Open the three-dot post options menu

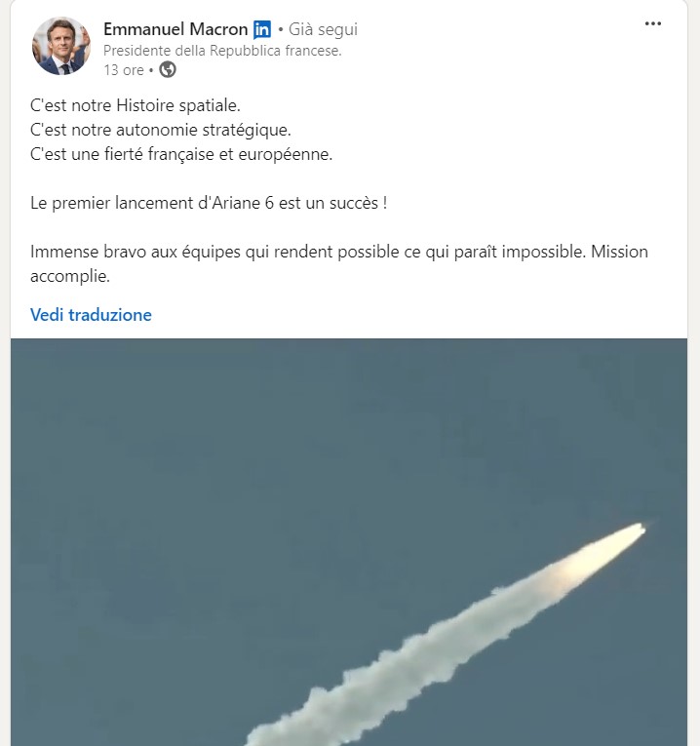tap(653, 23)
